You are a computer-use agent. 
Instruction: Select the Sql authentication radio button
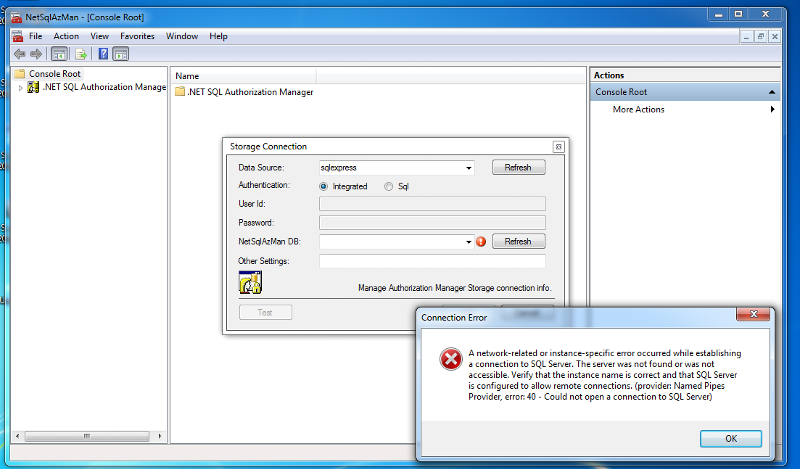(389, 186)
